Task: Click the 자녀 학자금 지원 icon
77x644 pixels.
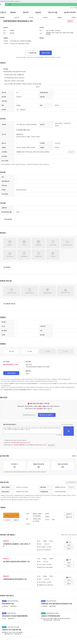Action: [67, 243]
